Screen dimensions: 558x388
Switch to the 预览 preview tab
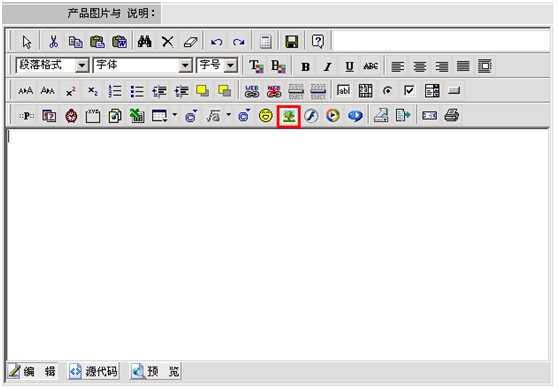[x=155, y=371]
